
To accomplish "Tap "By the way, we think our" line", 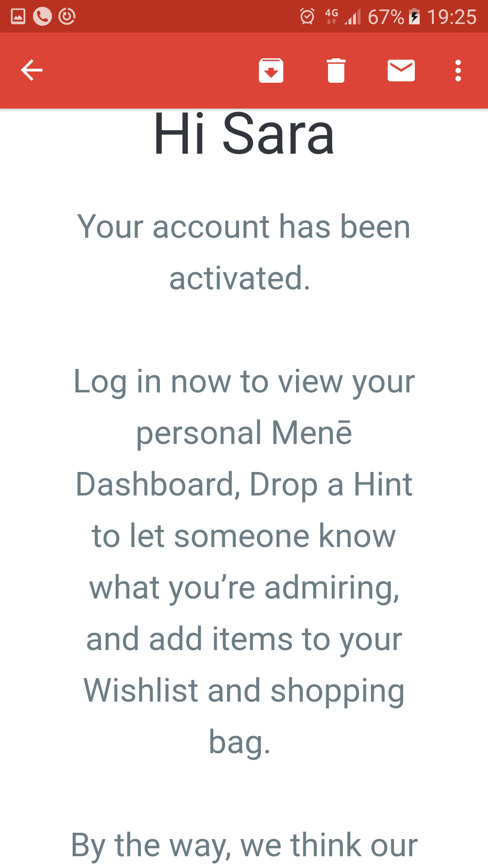I will 244,845.
